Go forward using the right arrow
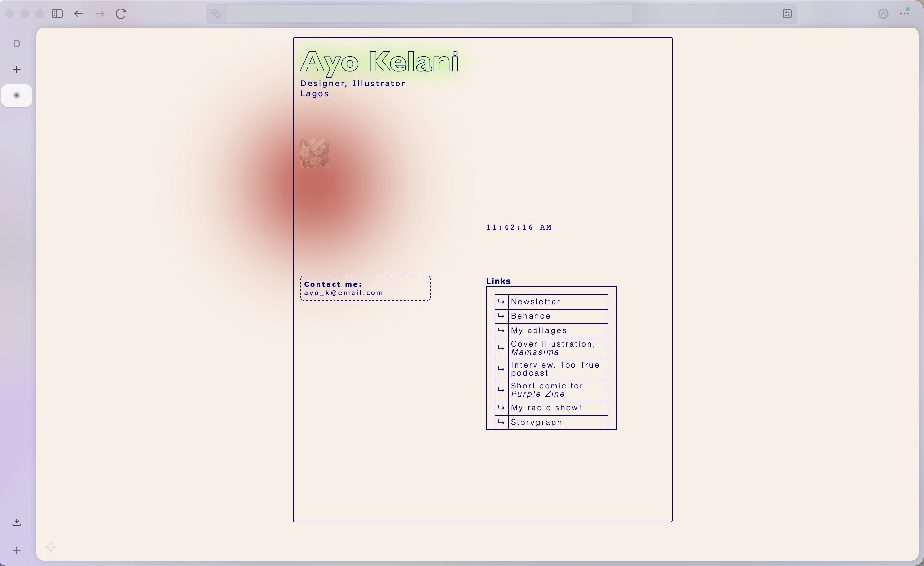Screen dimensions: 924x566 (x=100, y=14)
